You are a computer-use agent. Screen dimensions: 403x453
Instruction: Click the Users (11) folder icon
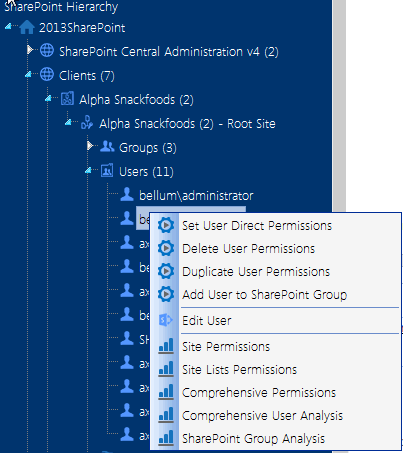pyautogui.click(x=107, y=170)
